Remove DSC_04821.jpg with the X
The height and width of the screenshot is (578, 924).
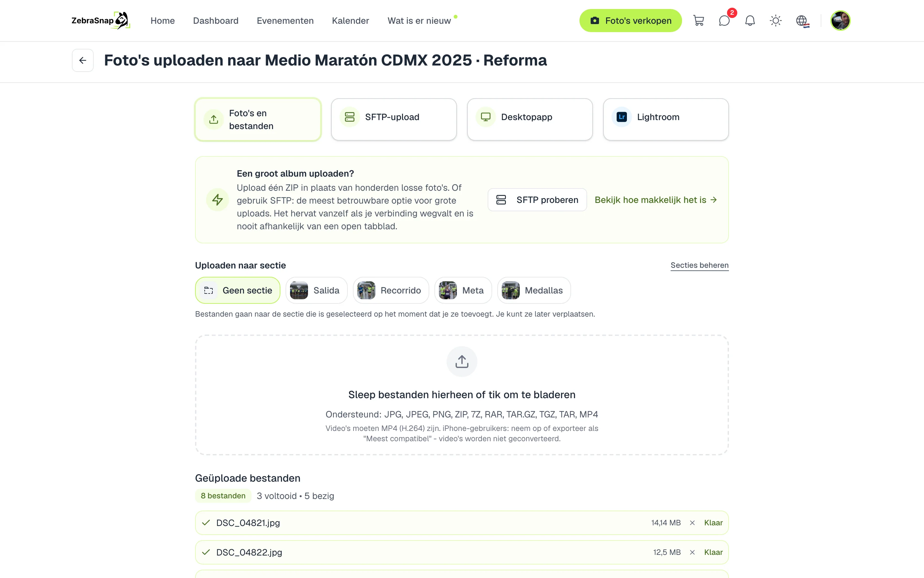tap(692, 522)
